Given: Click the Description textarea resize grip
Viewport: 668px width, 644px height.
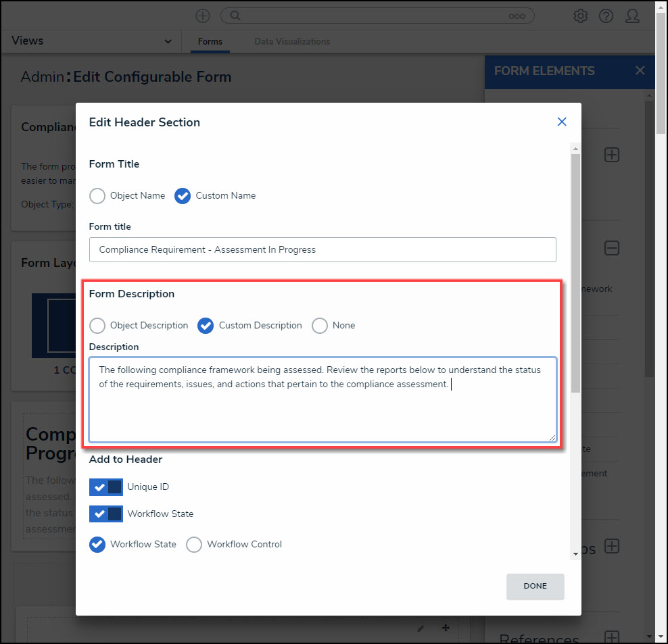Looking at the screenshot, I should tap(552, 437).
